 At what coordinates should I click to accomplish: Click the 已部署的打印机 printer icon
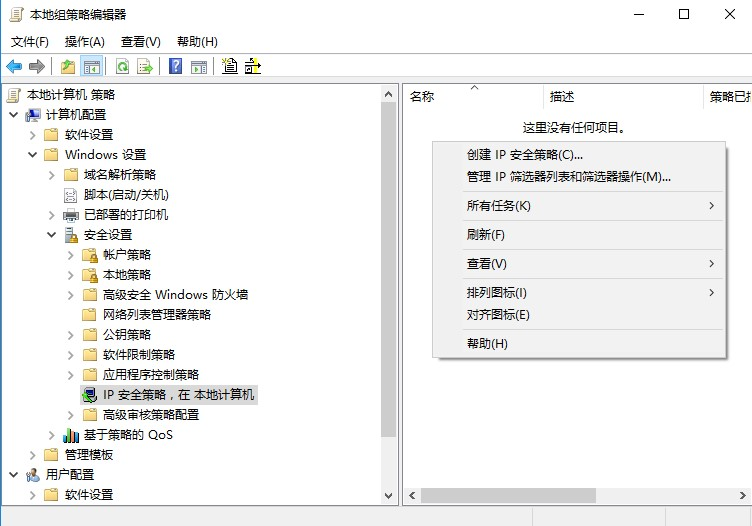point(71,215)
